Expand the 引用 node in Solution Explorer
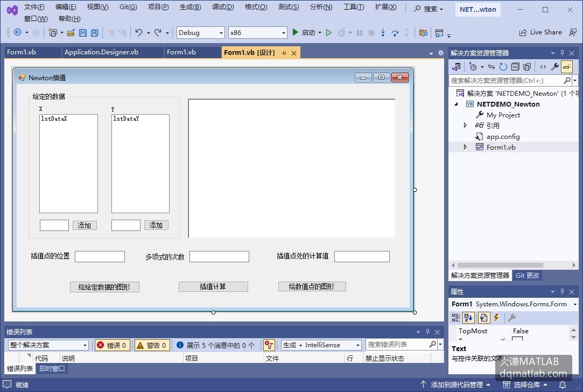Image resolution: width=583 pixels, height=392 pixels. [465, 125]
